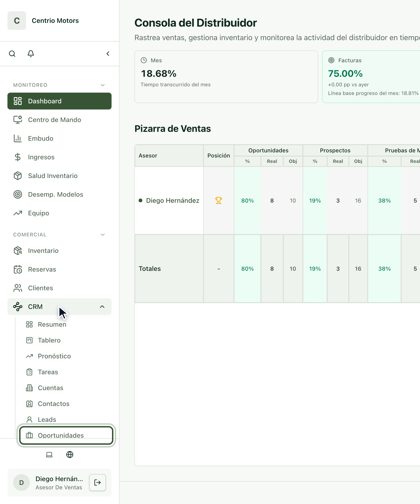Screen dimensions: 420x504
Task: Select Diego Hernández row name
Action: tap(173, 200)
